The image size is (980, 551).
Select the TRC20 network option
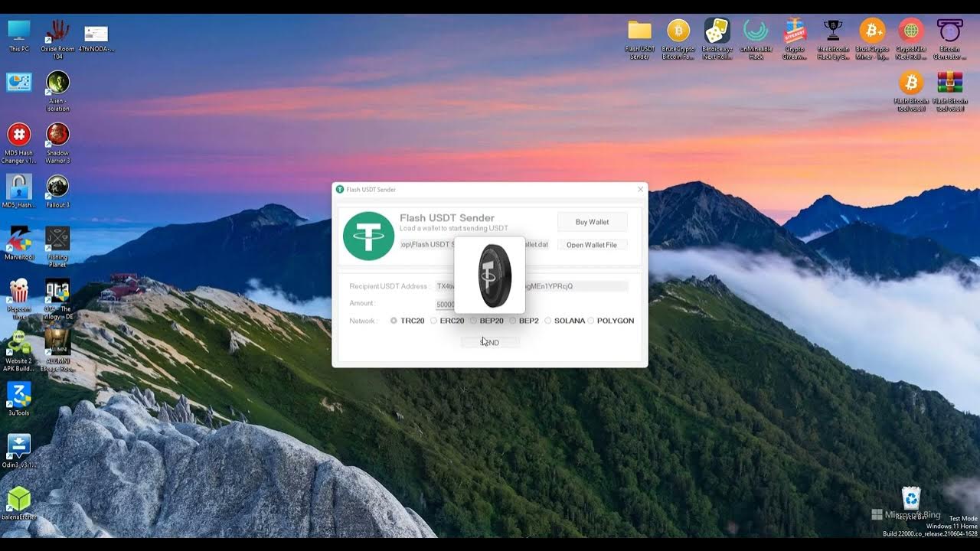tap(407, 321)
